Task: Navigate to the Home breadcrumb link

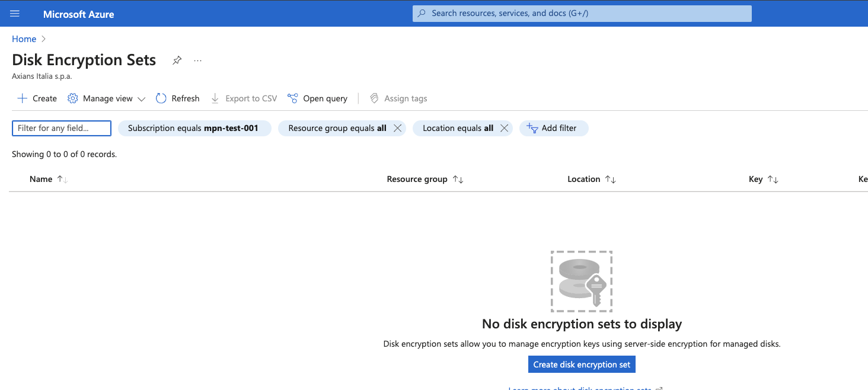Action: (24, 39)
